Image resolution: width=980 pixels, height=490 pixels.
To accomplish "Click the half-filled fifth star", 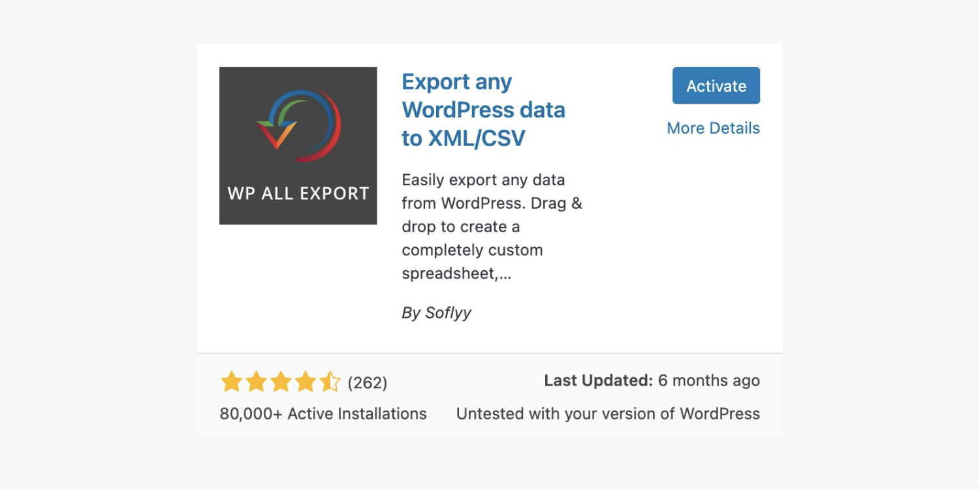I will click(330, 382).
